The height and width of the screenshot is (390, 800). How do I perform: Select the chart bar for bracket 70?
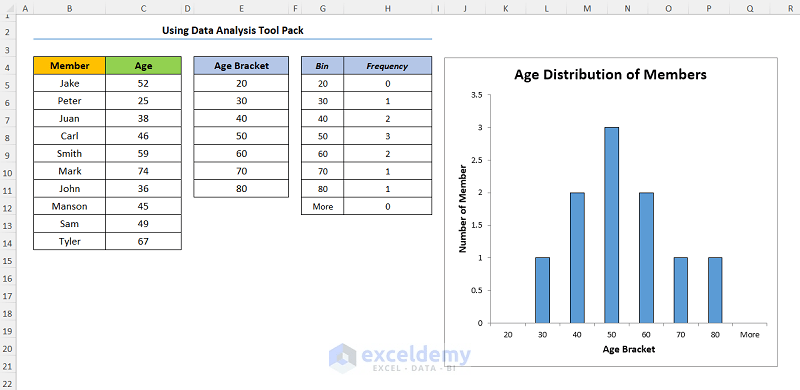click(681, 290)
